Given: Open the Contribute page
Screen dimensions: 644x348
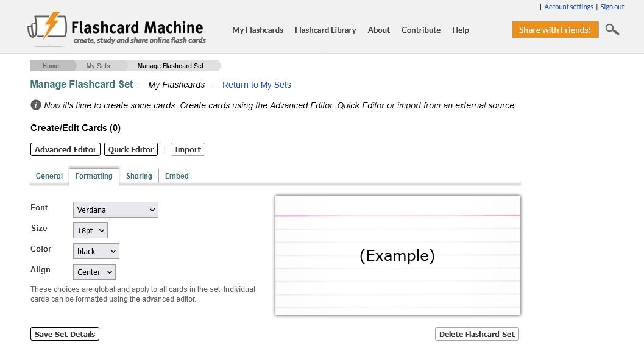Looking at the screenshot, I should point(421,30).
